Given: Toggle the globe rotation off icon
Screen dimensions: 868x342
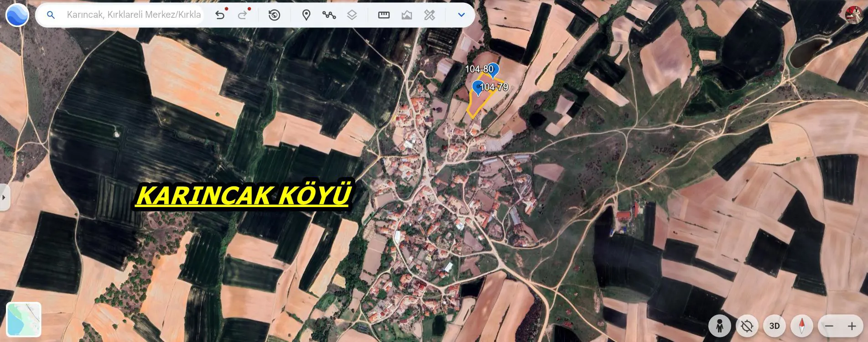Looking at the screenshot, I should coord(747,326).
